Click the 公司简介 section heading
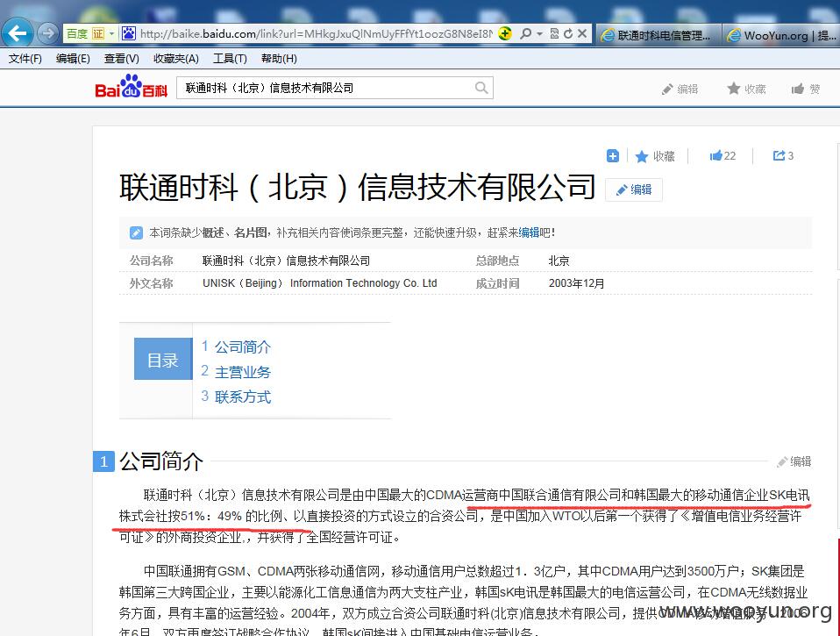Viewport: 840px width, 636px height. click(x=161, y=461)
